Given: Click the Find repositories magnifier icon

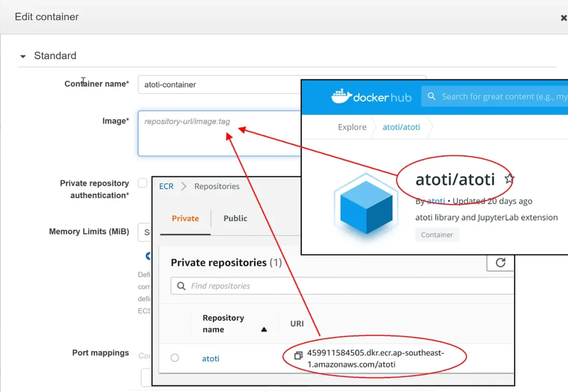Looking at the screenshot, I should (x=181, y=286).
